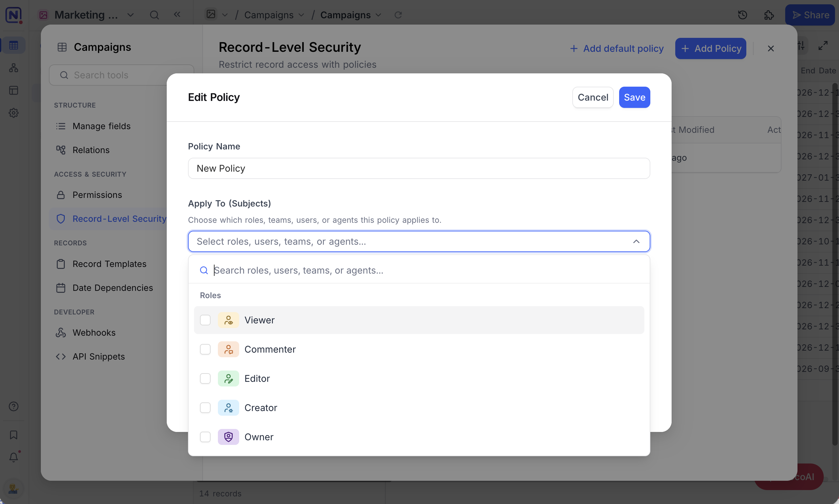The height and width of the screenshot is (504, 839).
Task: Click the reload icon beside Campaigns
Action: coord(398,15)
